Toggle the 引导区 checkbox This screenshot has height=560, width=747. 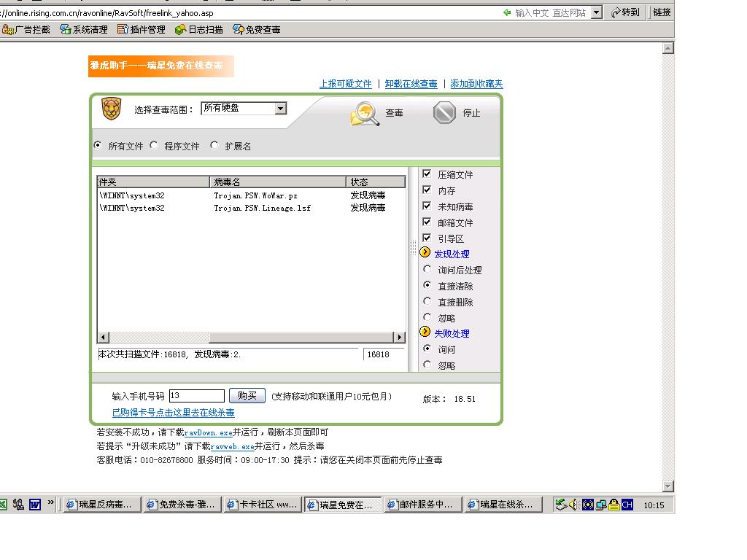427,238
